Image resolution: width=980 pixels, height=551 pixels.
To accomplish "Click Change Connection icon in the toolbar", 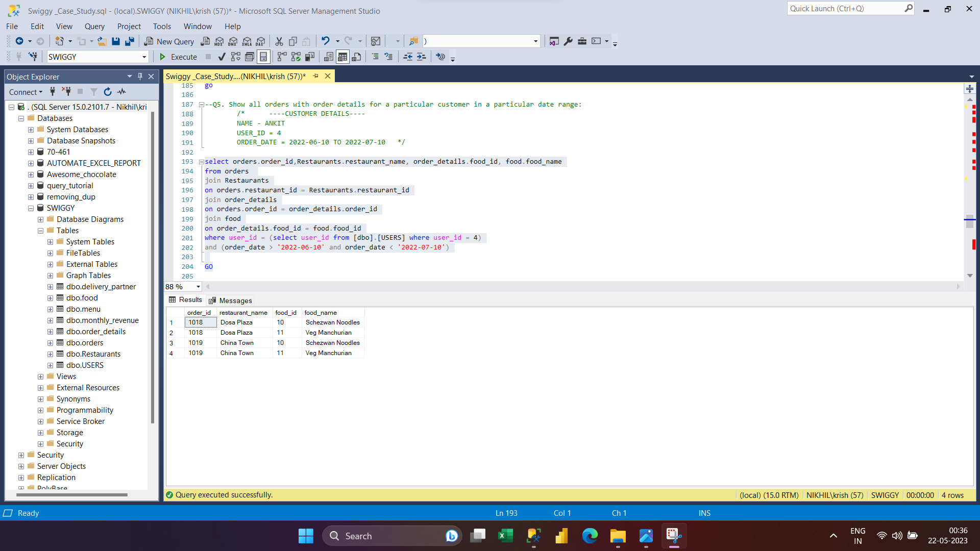I will [33, 57].
